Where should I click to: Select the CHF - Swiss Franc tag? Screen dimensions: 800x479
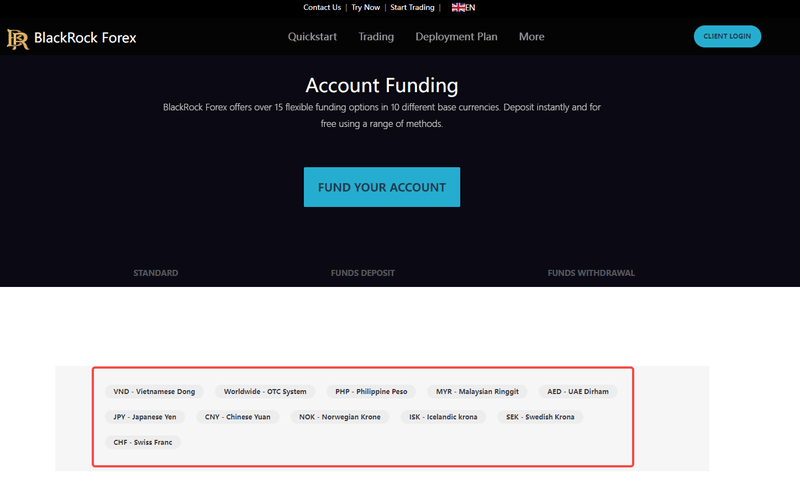point(143,442)
